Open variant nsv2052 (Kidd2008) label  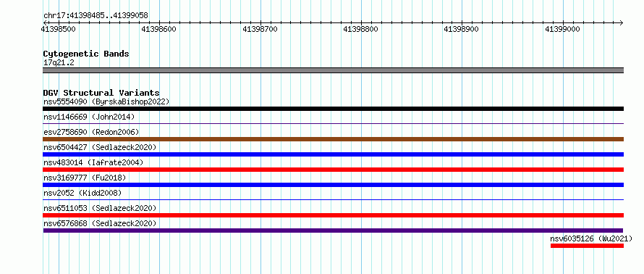click(x=82, y=193)
